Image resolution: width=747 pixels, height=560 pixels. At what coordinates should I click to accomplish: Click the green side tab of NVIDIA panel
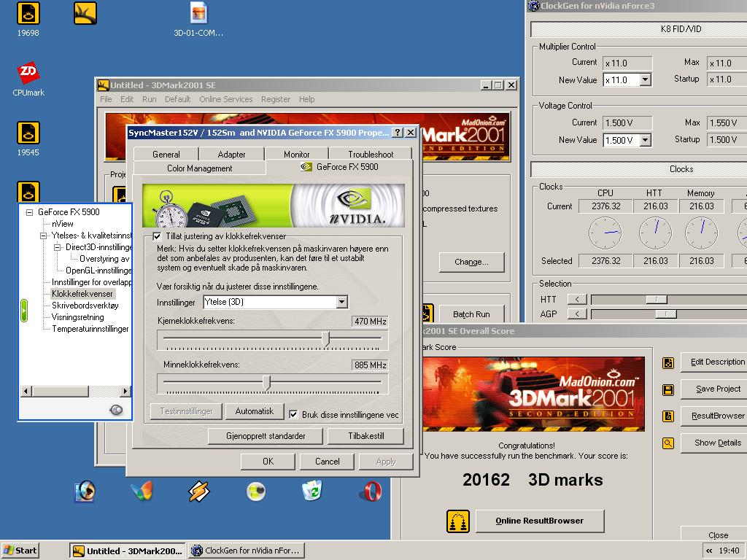(24, 311)
